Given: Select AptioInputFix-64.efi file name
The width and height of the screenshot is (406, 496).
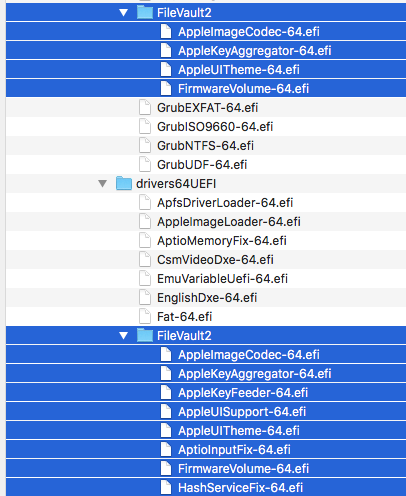Looking at the screenshot, I should click(x=234, y=450).
